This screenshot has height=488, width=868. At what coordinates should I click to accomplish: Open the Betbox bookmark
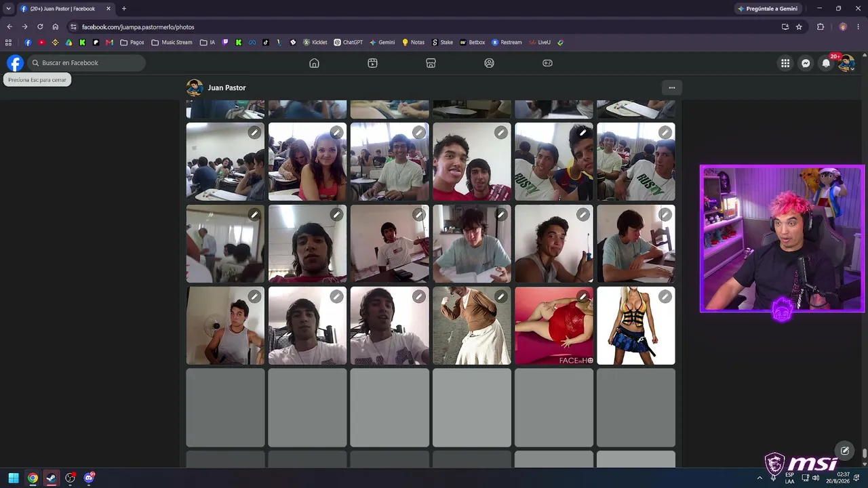tap(473, 42)
